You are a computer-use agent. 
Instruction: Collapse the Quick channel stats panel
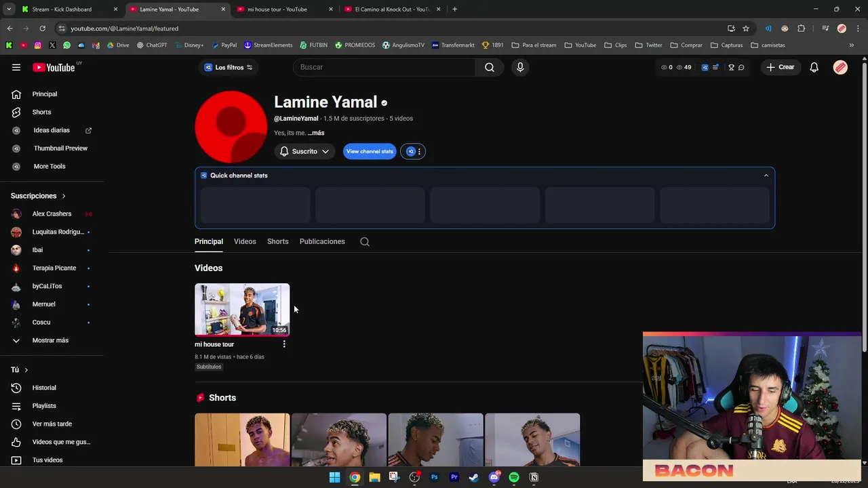point(766,176)
